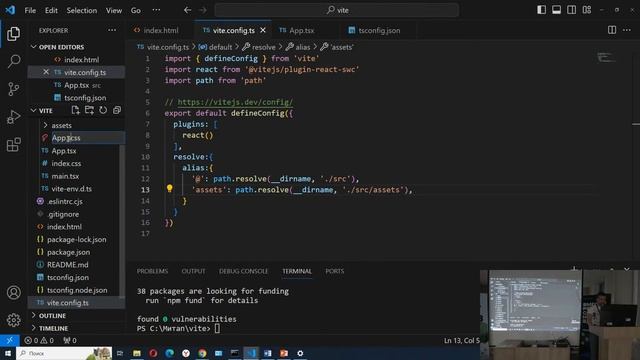Open Windows Start menu

[x=8, y=353]
